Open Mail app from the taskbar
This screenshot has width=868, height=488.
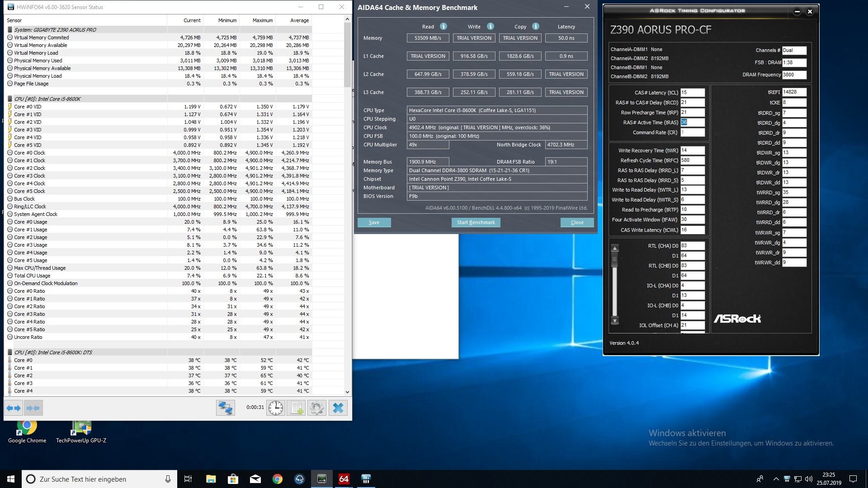[x=255, y=479]
